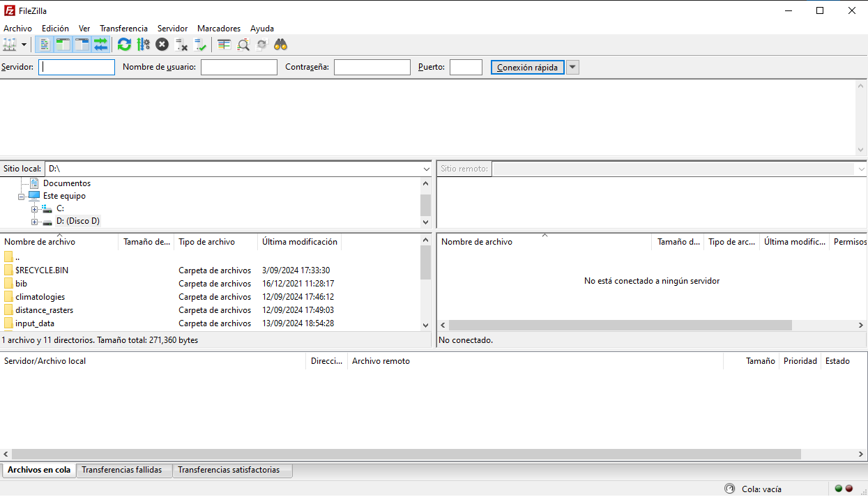Open the Site Manager icon
868x497 pixels.
9,45
